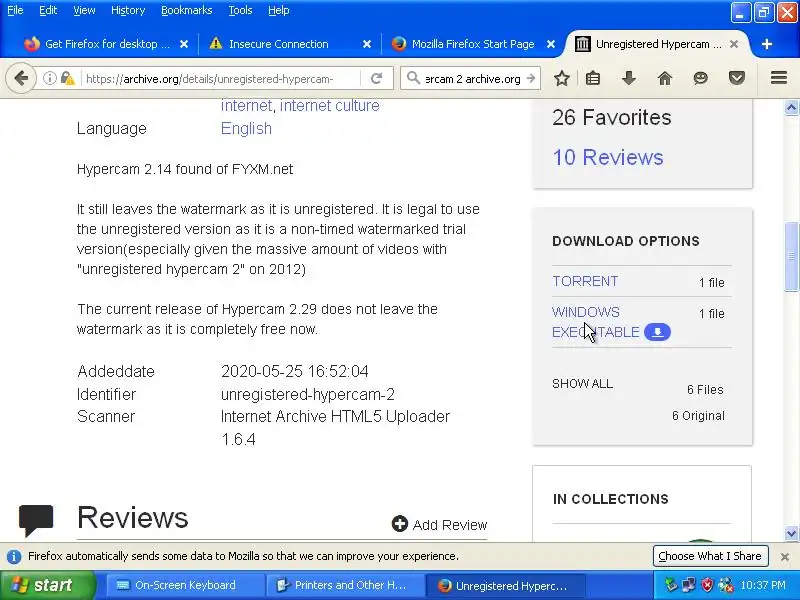Open the Help menu
The width and height of the screenshot is (800, 600).
click(279, 10)
